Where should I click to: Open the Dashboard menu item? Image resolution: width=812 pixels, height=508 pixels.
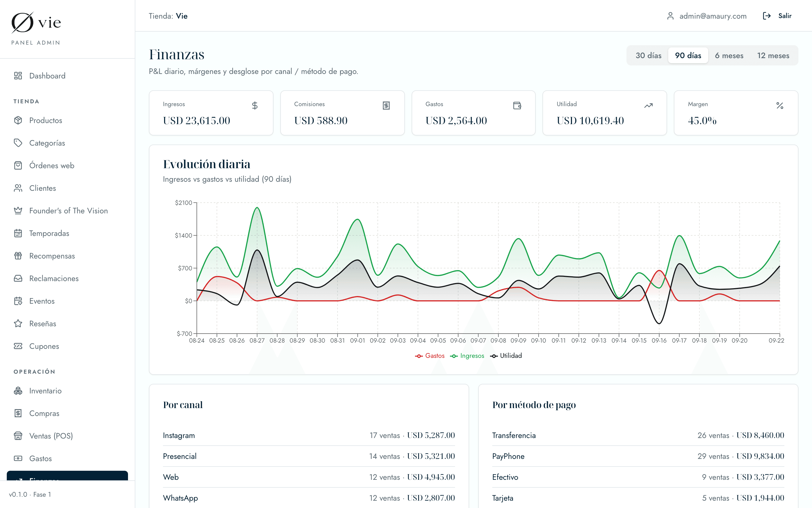coord(67,76)
